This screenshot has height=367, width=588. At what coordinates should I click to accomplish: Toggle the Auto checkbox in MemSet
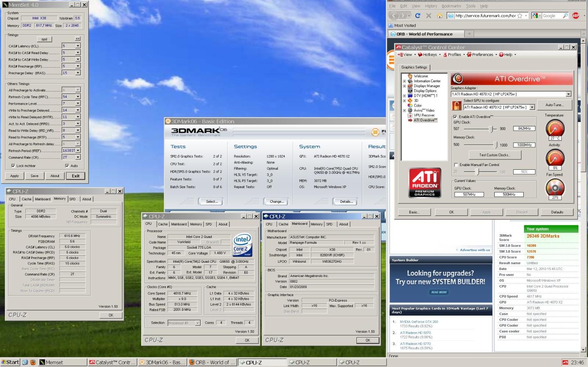(67, 166)
